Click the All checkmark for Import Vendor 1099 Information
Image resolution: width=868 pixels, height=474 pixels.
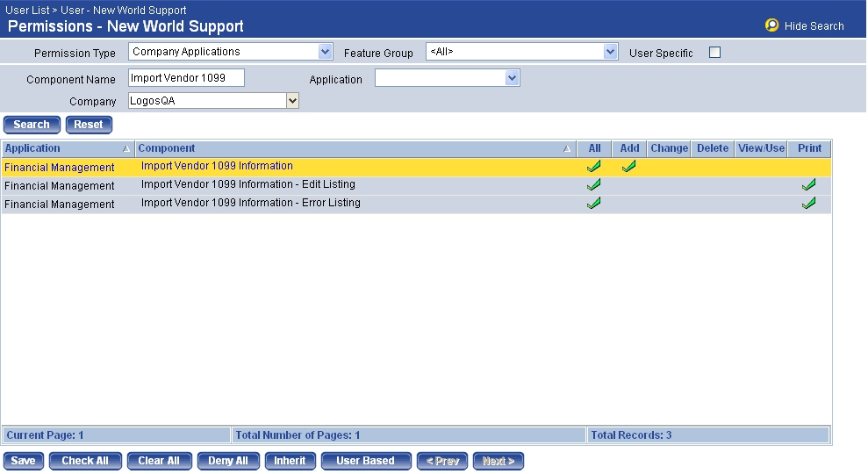594,166
